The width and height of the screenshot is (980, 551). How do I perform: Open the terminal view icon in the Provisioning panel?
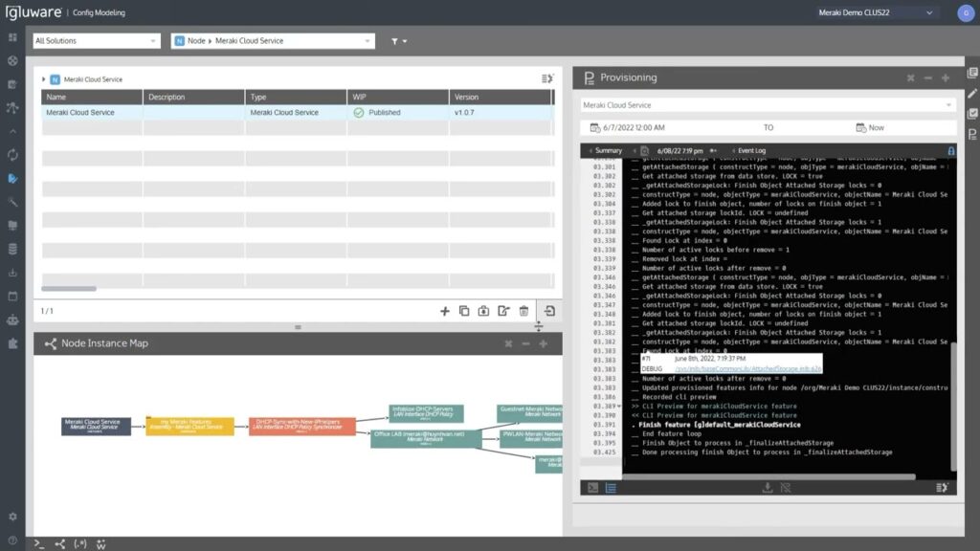[593, 486]
